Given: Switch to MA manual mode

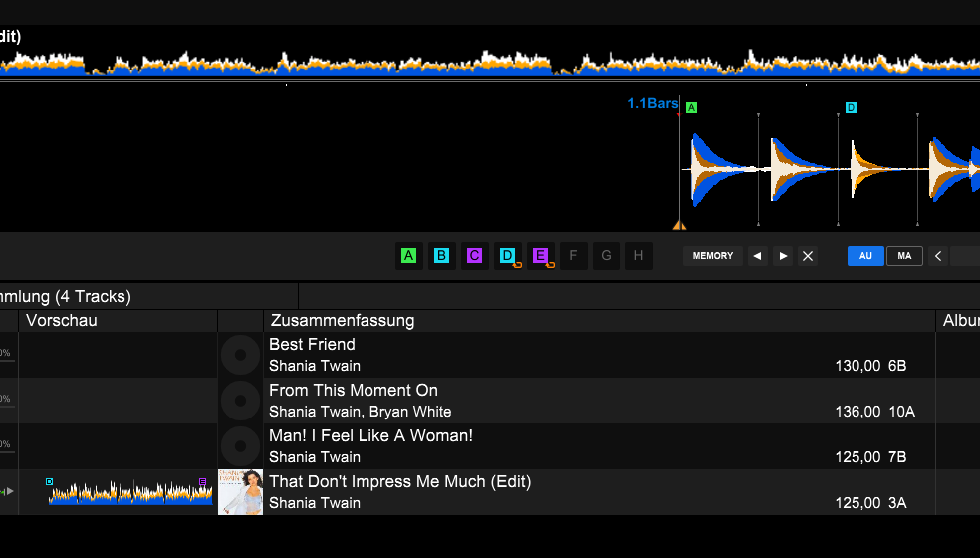Looking at the screenshot, I should (x=904, y=256).
